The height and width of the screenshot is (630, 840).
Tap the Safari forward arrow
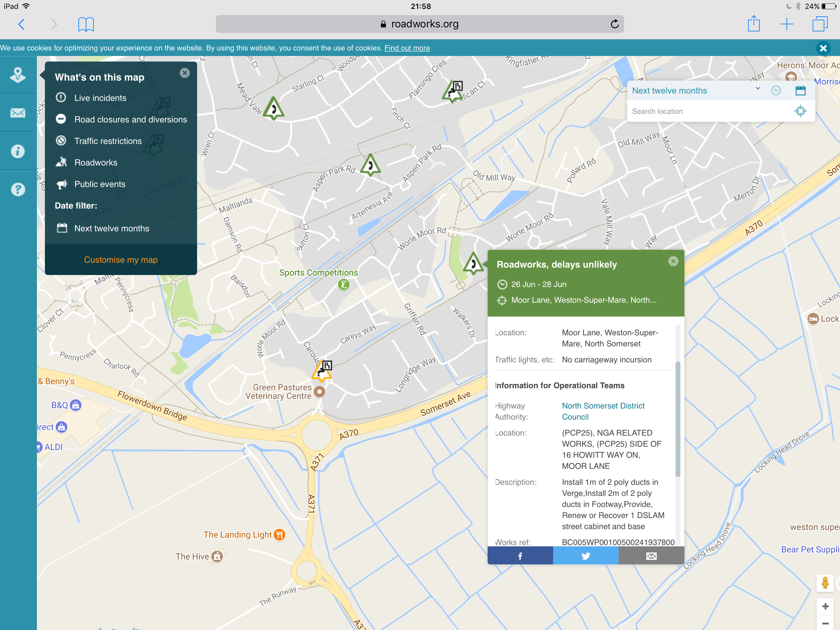tap(54, 24)
